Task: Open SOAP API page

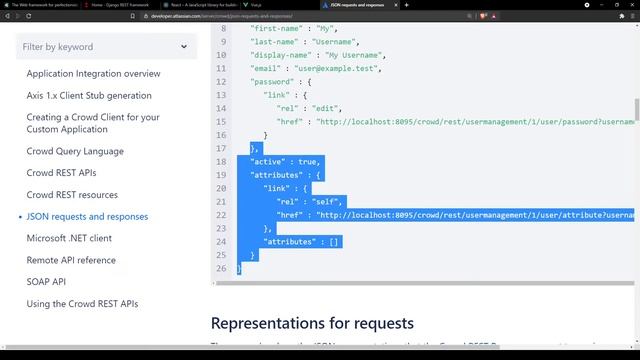Action: (x=46, y=282)
